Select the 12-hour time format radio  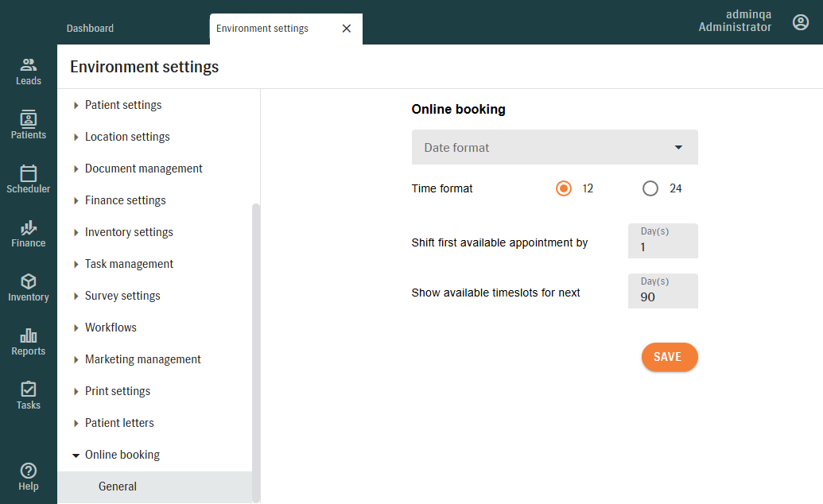click(564, 188)
